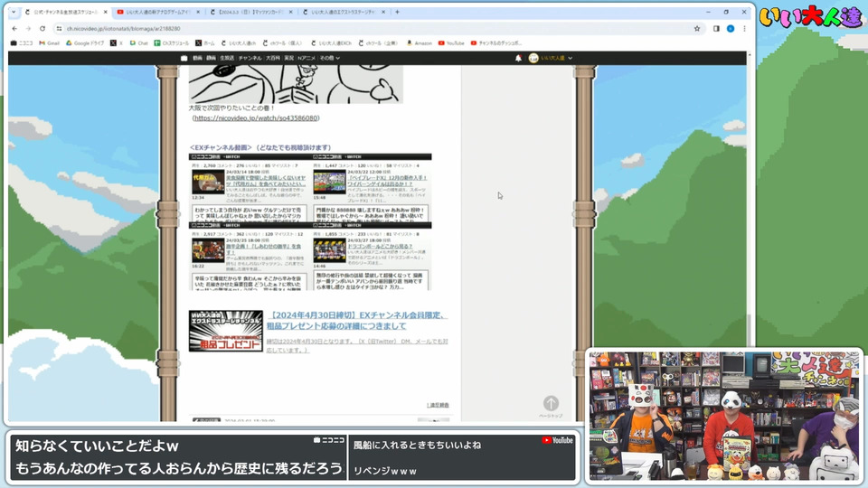
Task: Switch to the 【2024.3.3（日）】 tab
Action: 250,12
